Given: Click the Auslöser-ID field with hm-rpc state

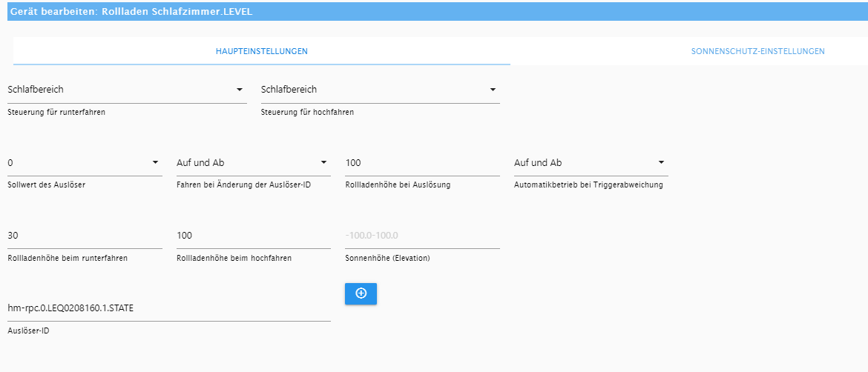Looking at the screenshot, I should point(169,308).
